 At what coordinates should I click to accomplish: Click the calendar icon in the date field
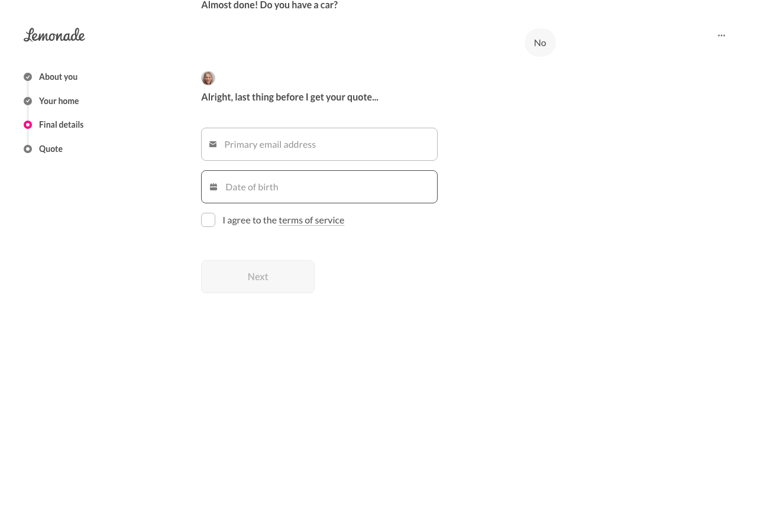coord(213,187)
